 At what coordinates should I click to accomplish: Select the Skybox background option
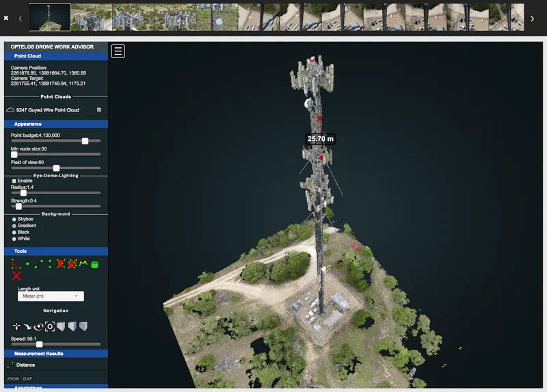tap(14, 219)
